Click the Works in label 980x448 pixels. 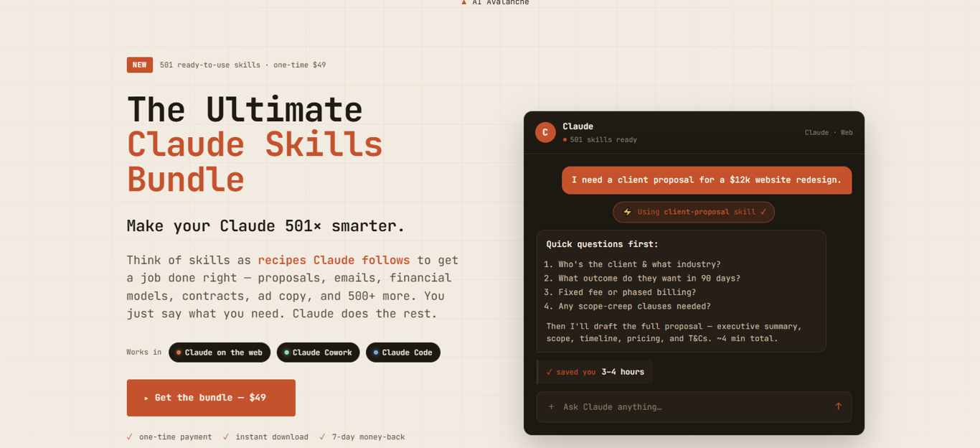[x=144, y=353]
